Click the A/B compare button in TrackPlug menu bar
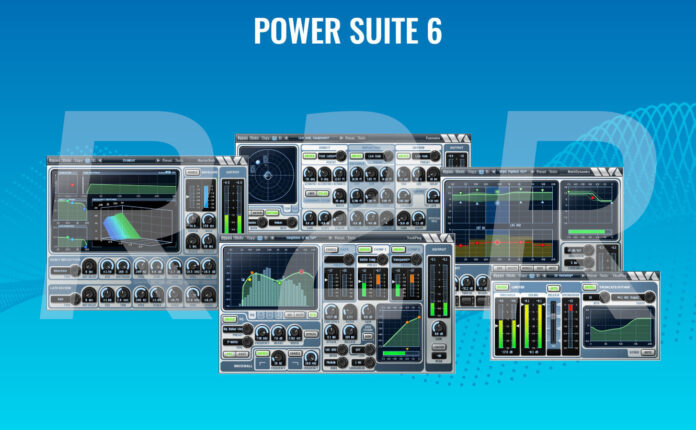The image size is (696, 430). coord(260,238)
